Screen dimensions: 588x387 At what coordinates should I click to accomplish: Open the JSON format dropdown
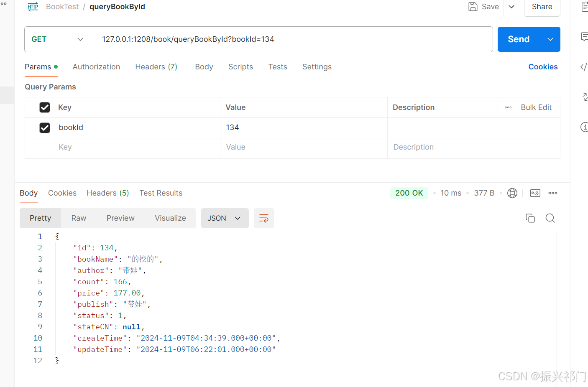pyautogui.click(x=225, y=218)
